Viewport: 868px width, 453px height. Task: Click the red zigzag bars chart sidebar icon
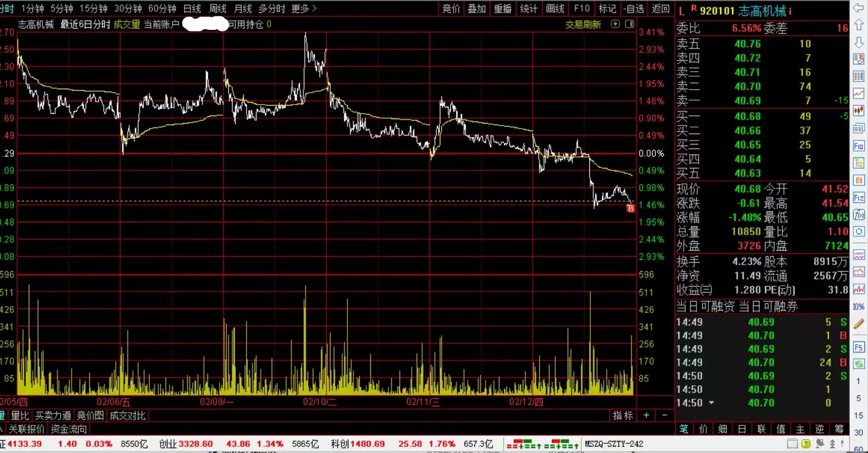[859, 289]
